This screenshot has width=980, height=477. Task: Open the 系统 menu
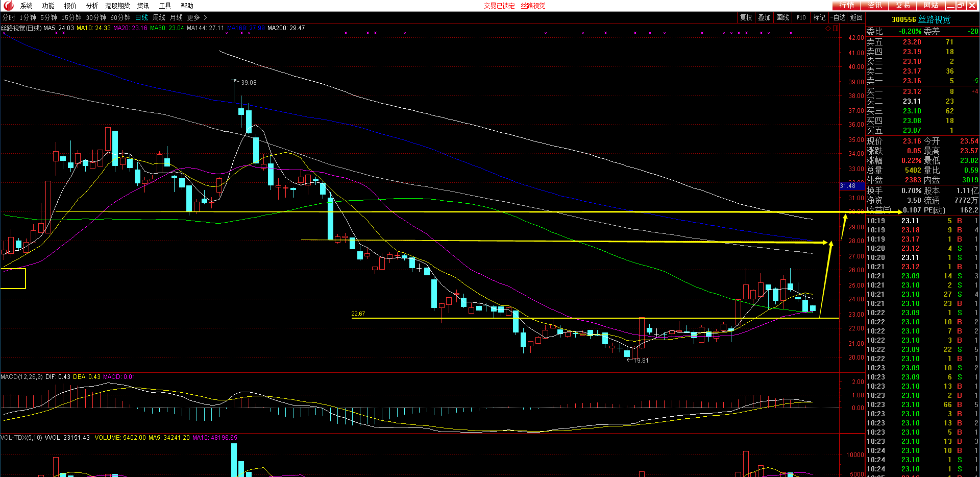[x=27, y=6]
